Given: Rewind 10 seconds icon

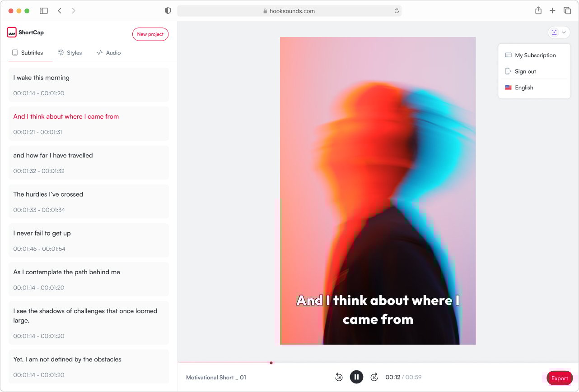Looking at the screenshot, I should click(x=339, y=377).
